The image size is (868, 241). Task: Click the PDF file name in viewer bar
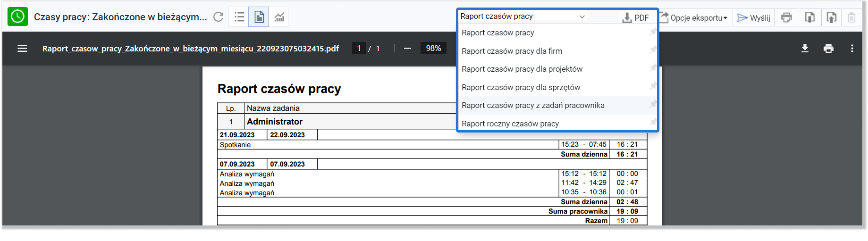[x=191, y=49]
